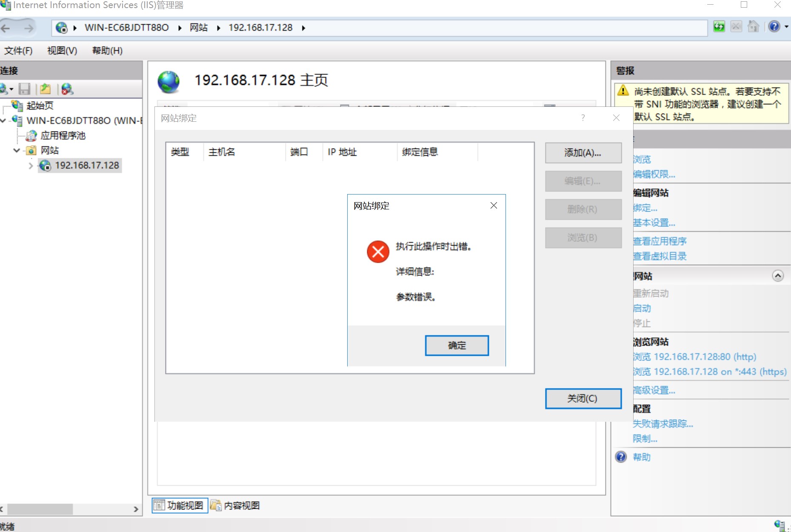Open breadcrumb arrow after WIN-EC6BJDTT88O
This screenshot has height=532, width=791.
click(x=180, y=28)
